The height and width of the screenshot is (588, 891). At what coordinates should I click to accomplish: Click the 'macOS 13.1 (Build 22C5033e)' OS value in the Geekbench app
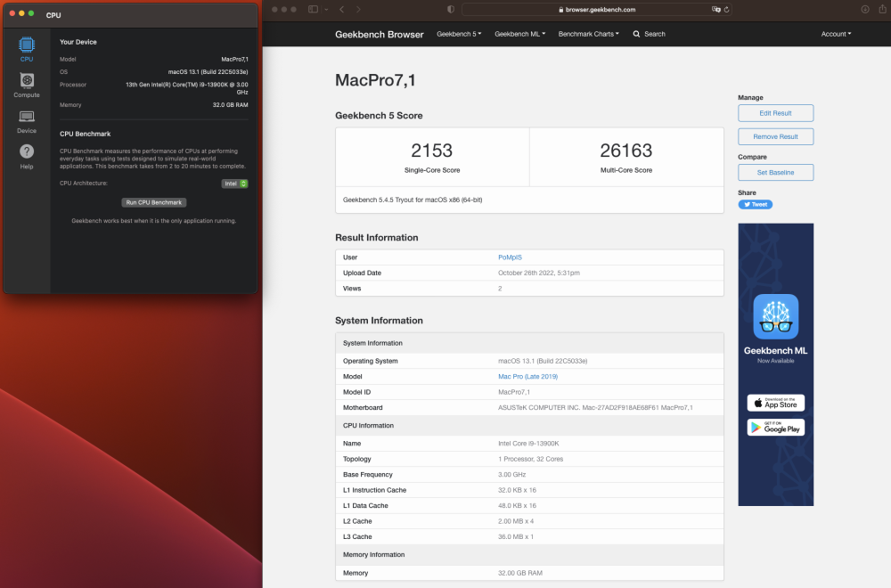pyautogui.click(x=208, y=72)
